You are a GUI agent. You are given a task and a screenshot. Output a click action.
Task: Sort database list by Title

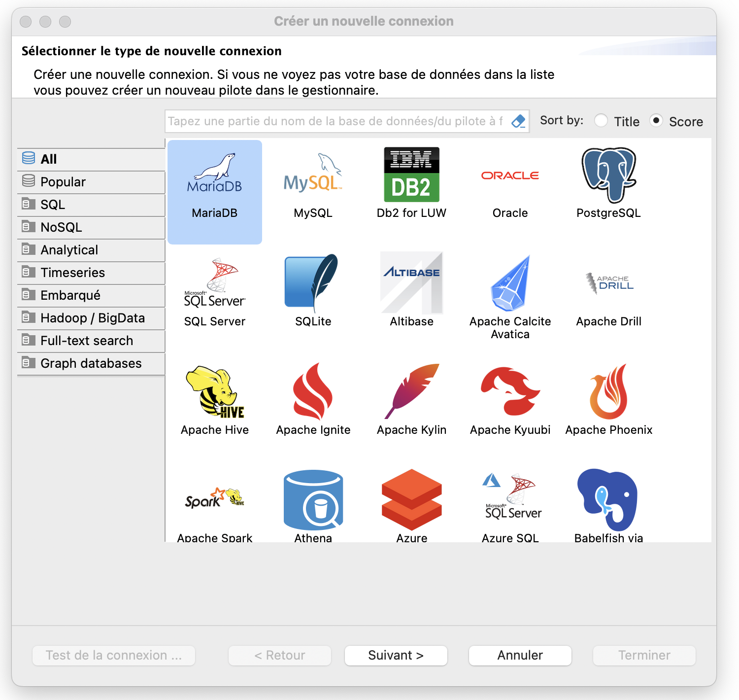click(x=601, y=121)
